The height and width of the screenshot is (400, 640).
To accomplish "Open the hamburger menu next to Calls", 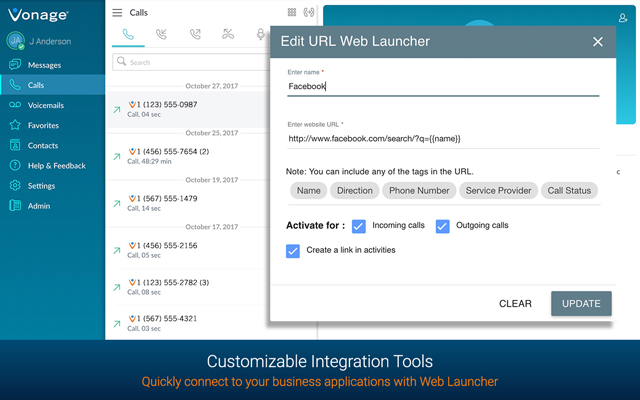I will [117, 13].
